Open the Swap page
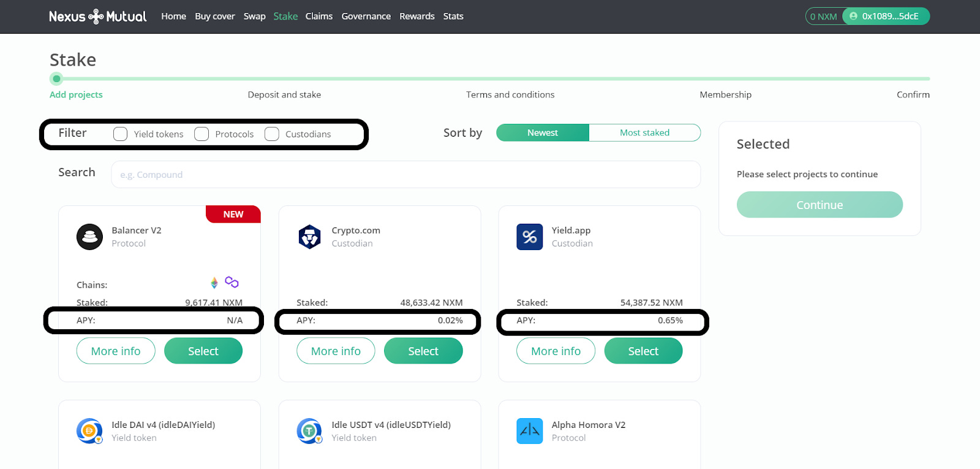The height and width of the screenshot is (469, 980). [254, 17]
